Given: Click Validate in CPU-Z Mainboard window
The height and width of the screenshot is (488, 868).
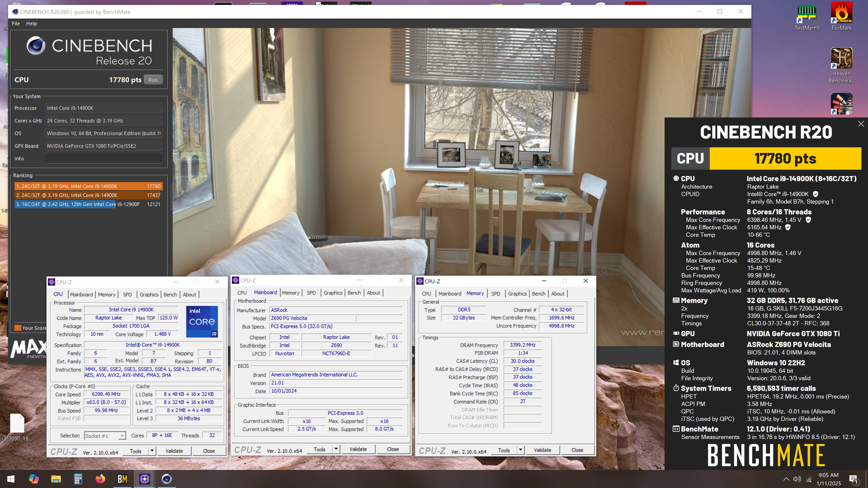Looking at the screenshot, I should point(358,449).
